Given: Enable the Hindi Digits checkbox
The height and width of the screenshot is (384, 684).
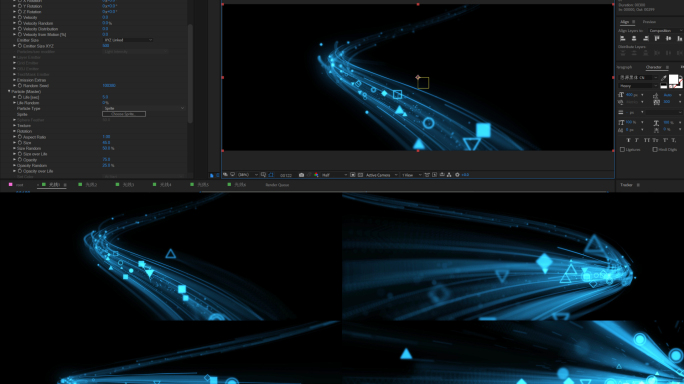Looking at the screenshot, I should pos(655,150).
